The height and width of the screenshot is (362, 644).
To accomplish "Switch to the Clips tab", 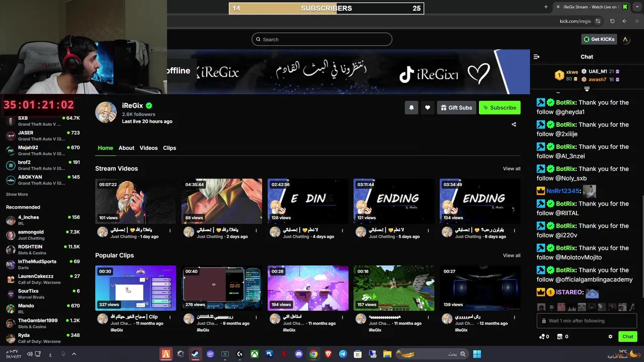I will (170, 148).
